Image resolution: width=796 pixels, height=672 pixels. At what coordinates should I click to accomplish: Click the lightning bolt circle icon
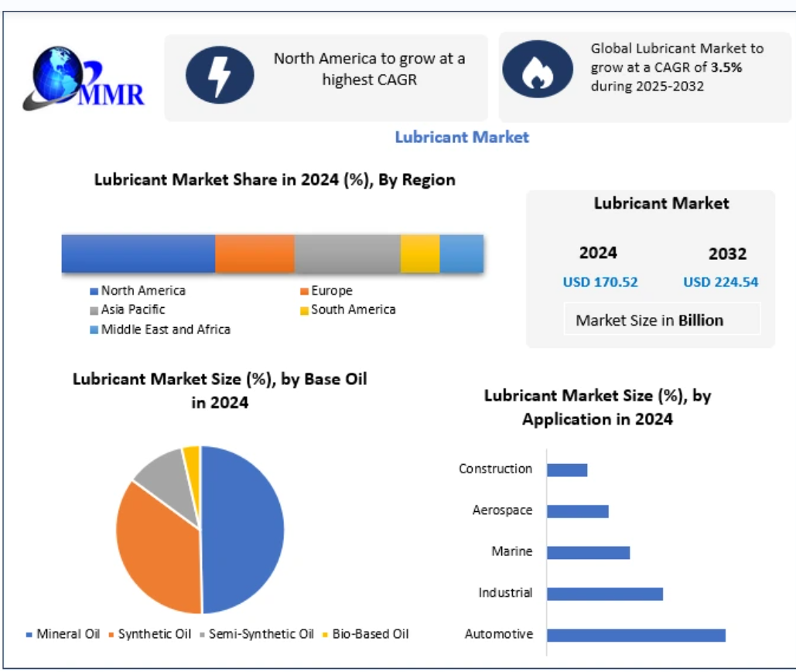(x=219, y=75)
